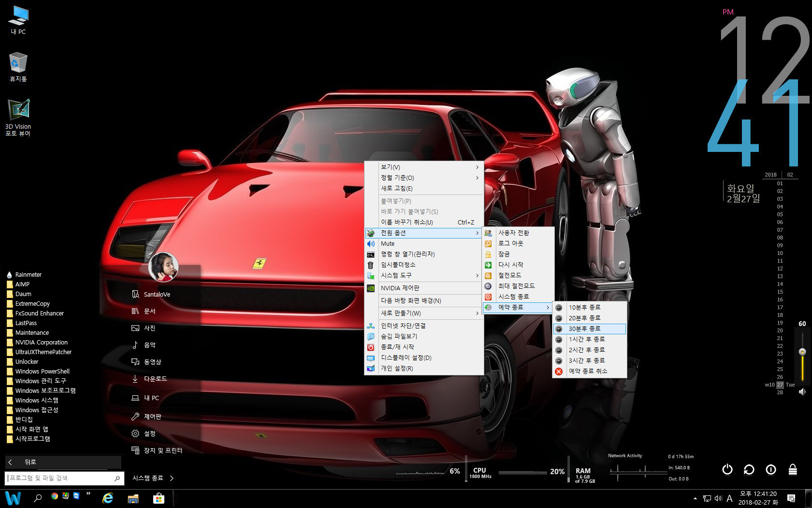Launch Internet Explorer from taskbar
Screen dimensions: 812x508
tap(107, 498)
